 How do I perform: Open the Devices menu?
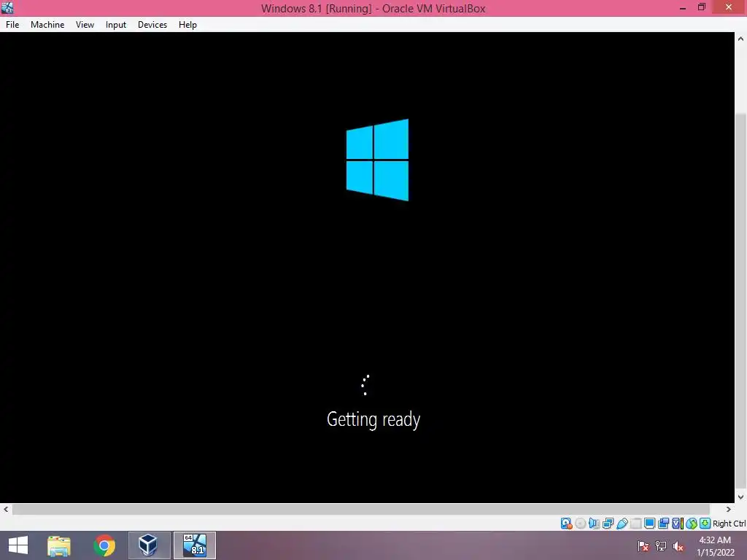(152, 25)
